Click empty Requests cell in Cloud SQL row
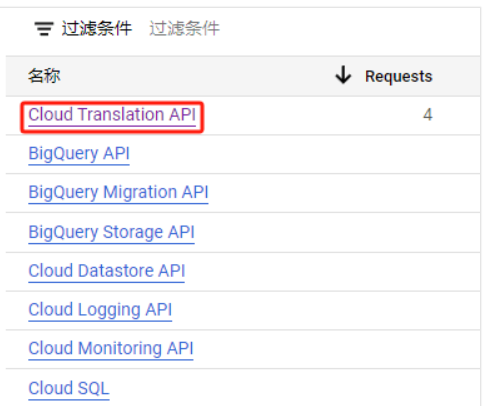The image size is (484, 406). click(383, 388)
